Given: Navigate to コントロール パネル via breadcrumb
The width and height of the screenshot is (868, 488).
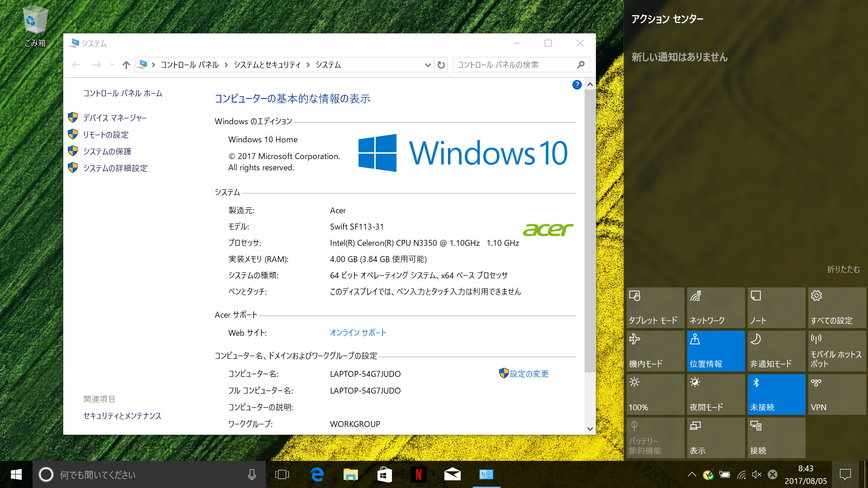Looking at the screenshot, I should pos(189,65).
